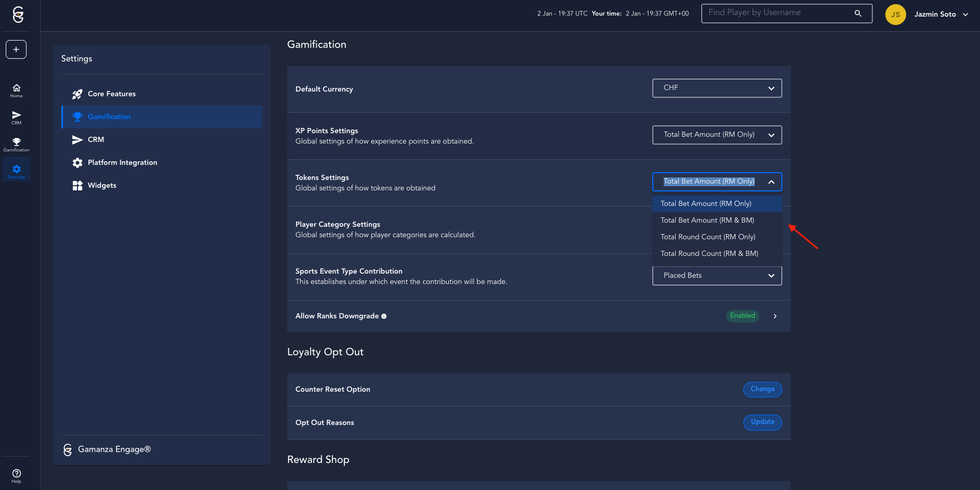
Task: Pick Total Round Count (RM & BM) option
Action: 709,254
